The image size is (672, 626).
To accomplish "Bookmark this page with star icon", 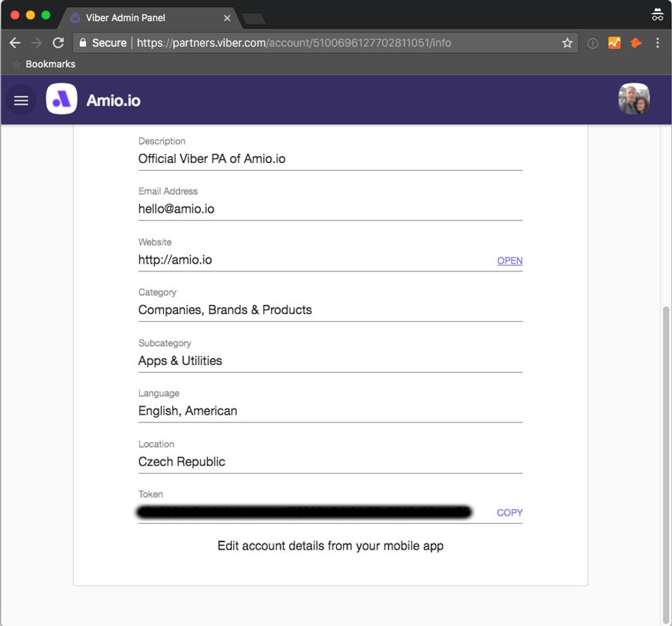I will [x=567, y=43].
